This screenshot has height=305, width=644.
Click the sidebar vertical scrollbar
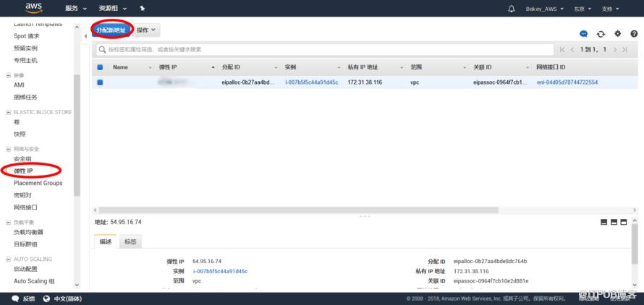(77, 135)
